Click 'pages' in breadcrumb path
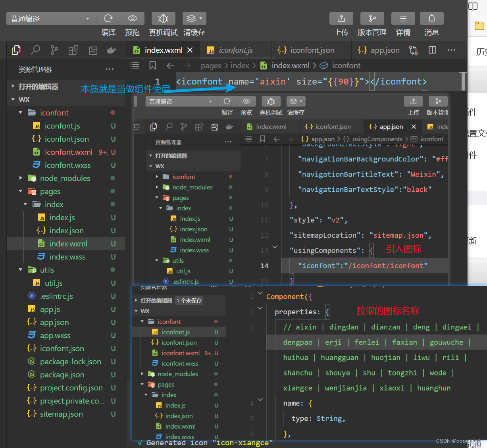This screenshot has height=448, width=487. [211, 65]
